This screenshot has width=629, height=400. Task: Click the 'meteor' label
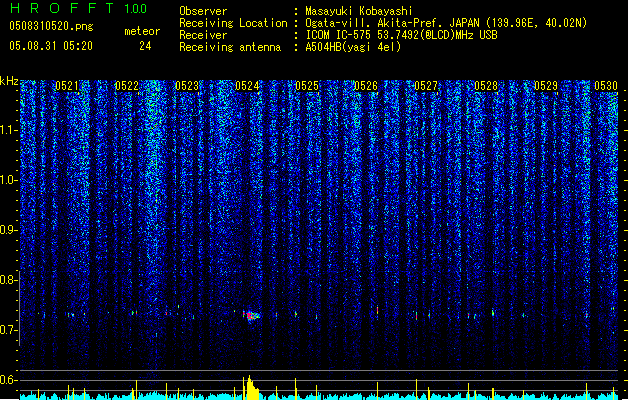pos(142,31)
